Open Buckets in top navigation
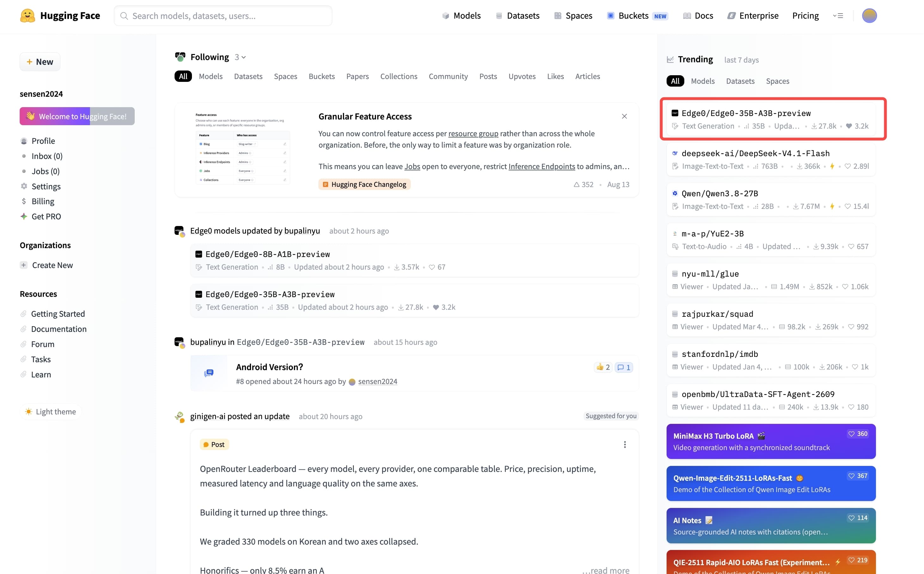This screenshot has height=574, width=924. point(637,15)
